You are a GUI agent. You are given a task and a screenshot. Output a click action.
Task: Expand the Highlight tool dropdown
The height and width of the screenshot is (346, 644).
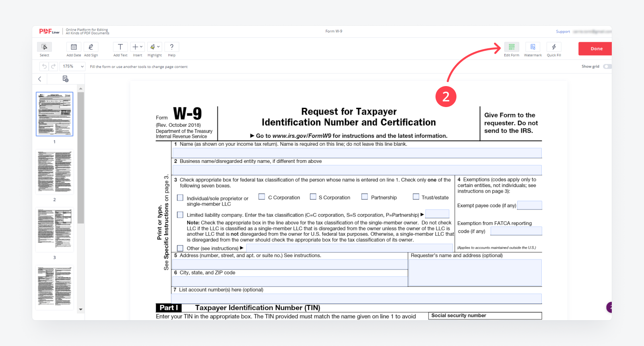(155, 47)
